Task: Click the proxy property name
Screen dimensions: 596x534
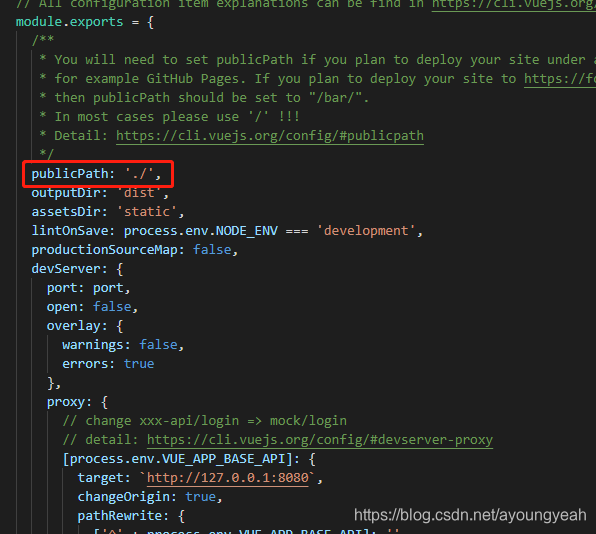Action: (65, 402)
